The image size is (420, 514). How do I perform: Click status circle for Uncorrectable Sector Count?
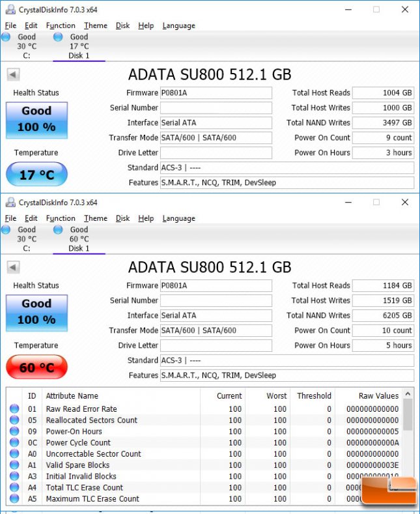coord(14,453)
